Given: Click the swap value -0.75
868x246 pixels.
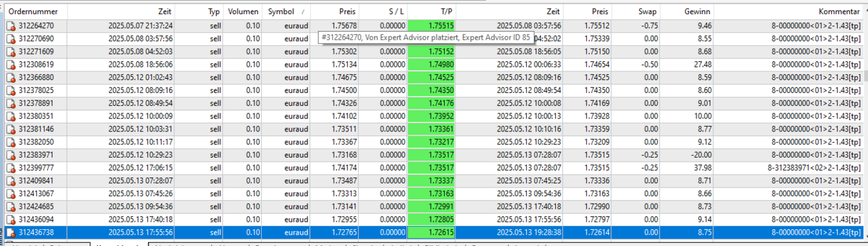Looking at the screenshot, I should 649,26.
